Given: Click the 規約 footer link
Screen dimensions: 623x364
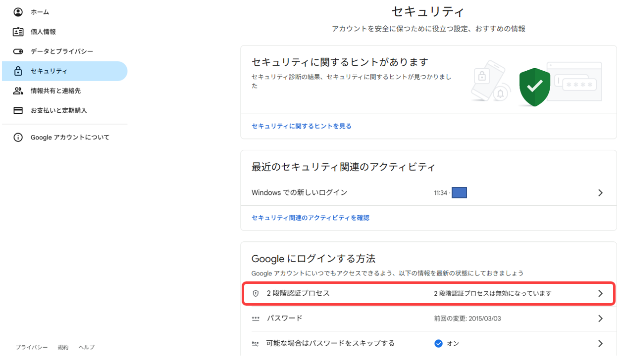Looking at the screenshot, I should tap(63, 347).
